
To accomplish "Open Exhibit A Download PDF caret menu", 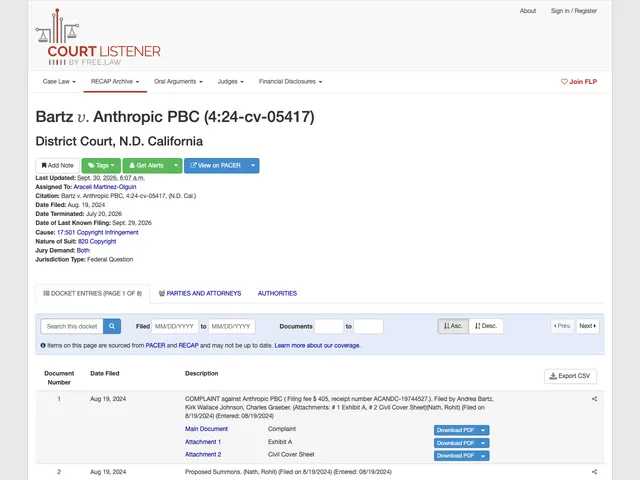I will click(x=483, y=443).
